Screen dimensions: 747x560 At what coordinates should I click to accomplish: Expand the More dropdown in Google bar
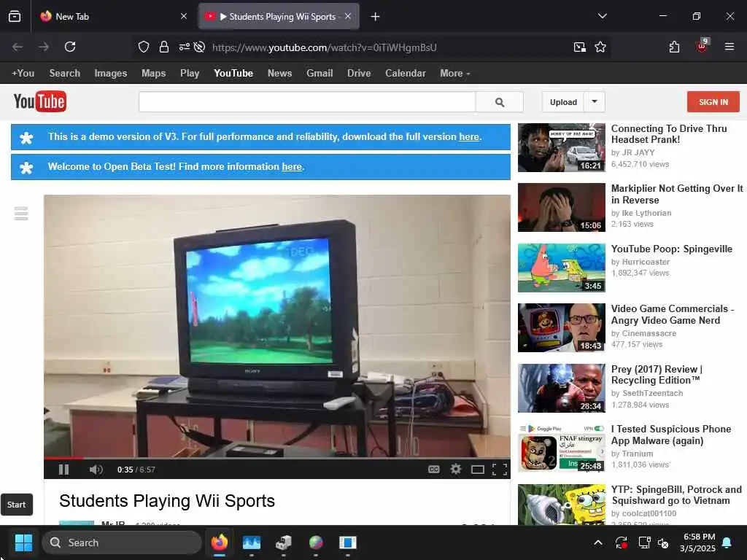click(455, 74)
